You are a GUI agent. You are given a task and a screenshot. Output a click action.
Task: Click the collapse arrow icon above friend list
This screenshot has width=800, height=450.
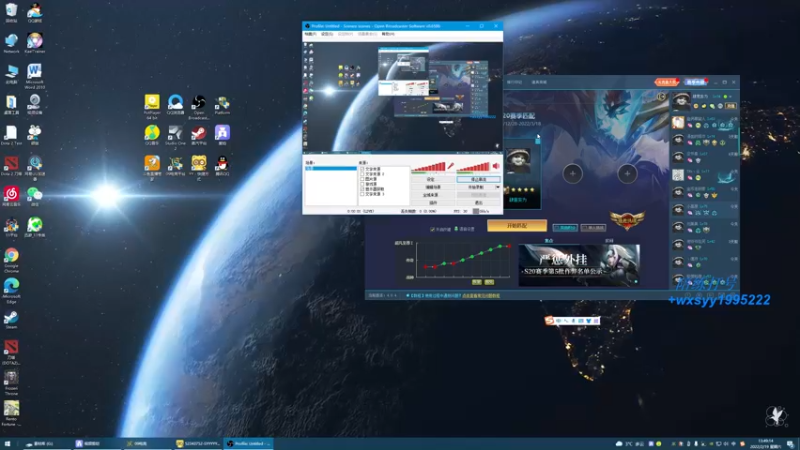661,96
